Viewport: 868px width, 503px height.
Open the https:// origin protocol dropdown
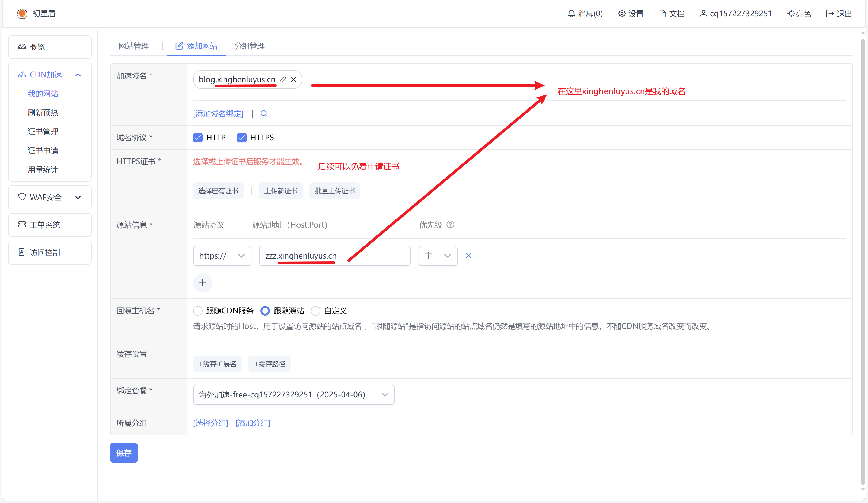(222, 256)
